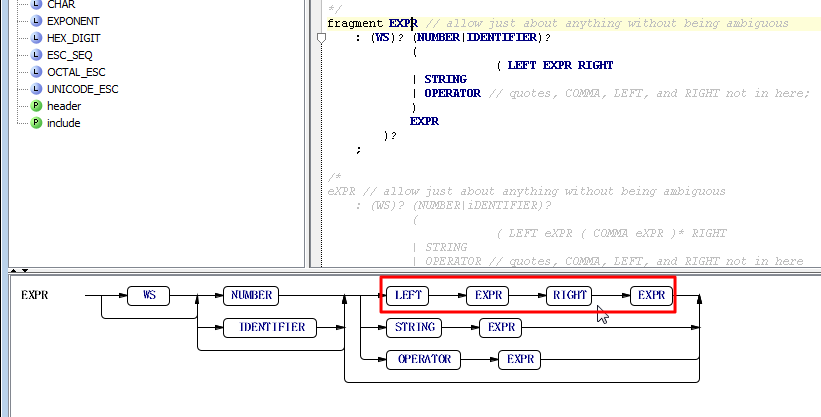Click the EXPR node between LEFT and RIGHT
821x417 pixels.
(488, 295)
